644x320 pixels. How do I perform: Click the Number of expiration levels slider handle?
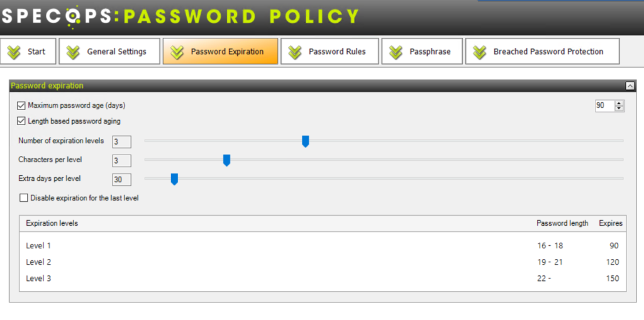(305, 141)
